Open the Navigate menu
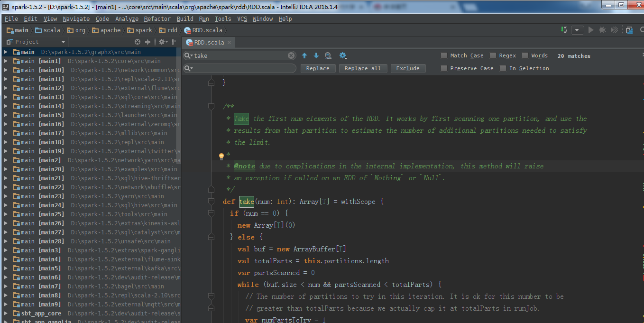The width and height of the screenshot is (644, 323). (x=76, y=19)
